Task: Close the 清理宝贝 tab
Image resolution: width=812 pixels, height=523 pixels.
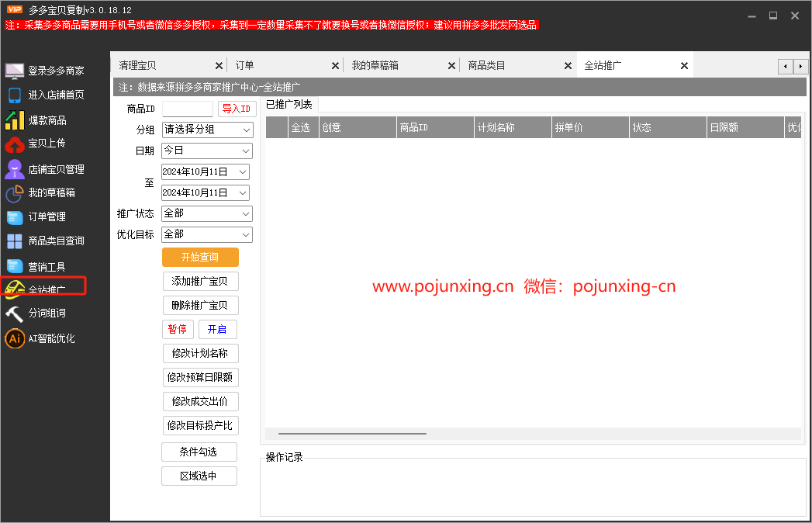Action: (x=219, y=66)
